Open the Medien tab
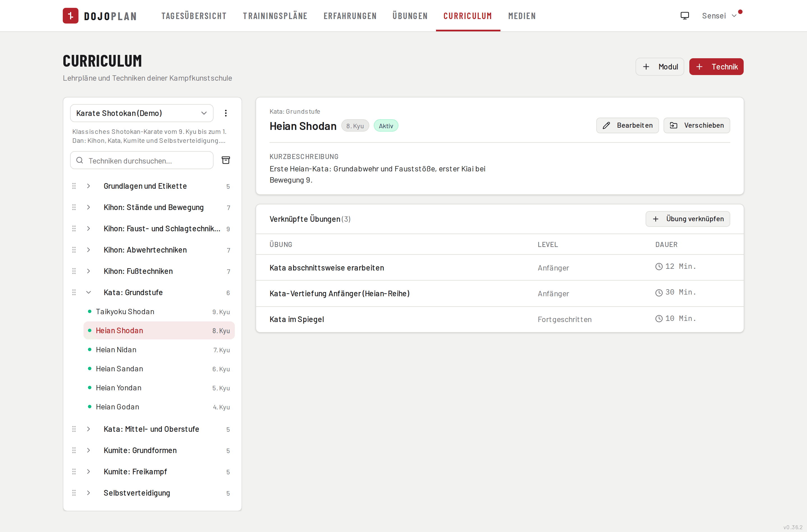 (522, 16)
